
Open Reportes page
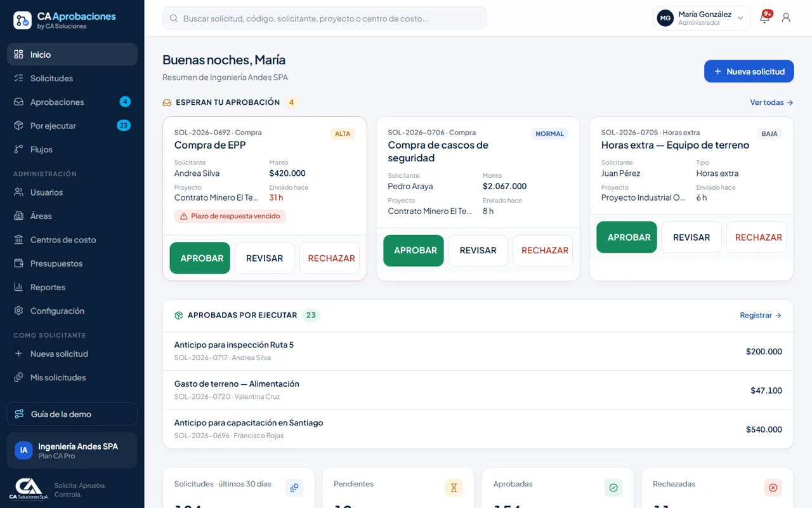click(72, 287)
